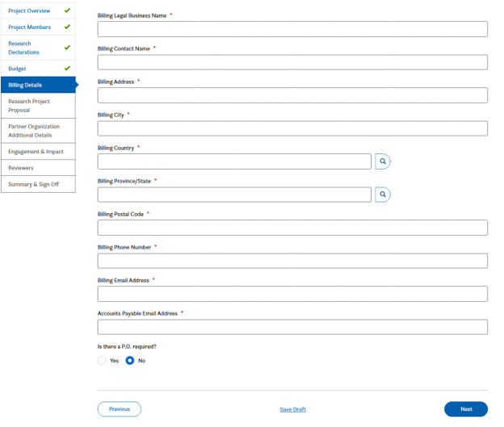Go to Project Overview step
The image size is (504, 427).
point(38,10)
